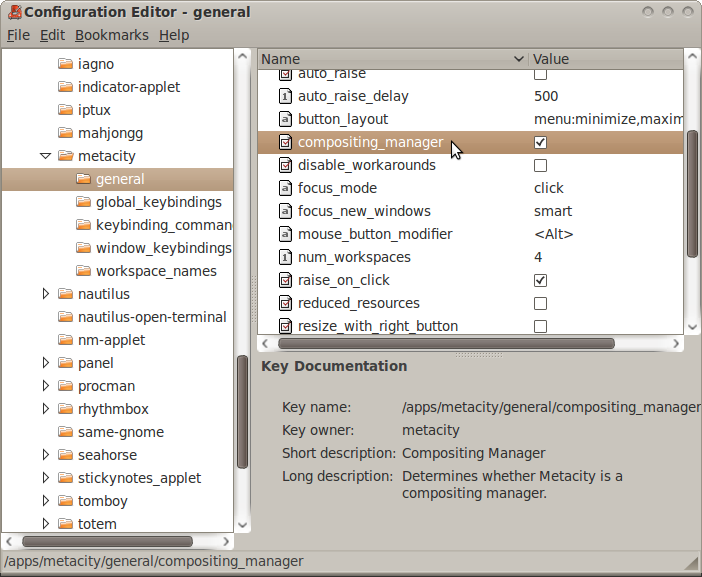
Task: Click the string icon beside mouse_button_modifier
Action: pyautogui.click(x=285, y=234)
